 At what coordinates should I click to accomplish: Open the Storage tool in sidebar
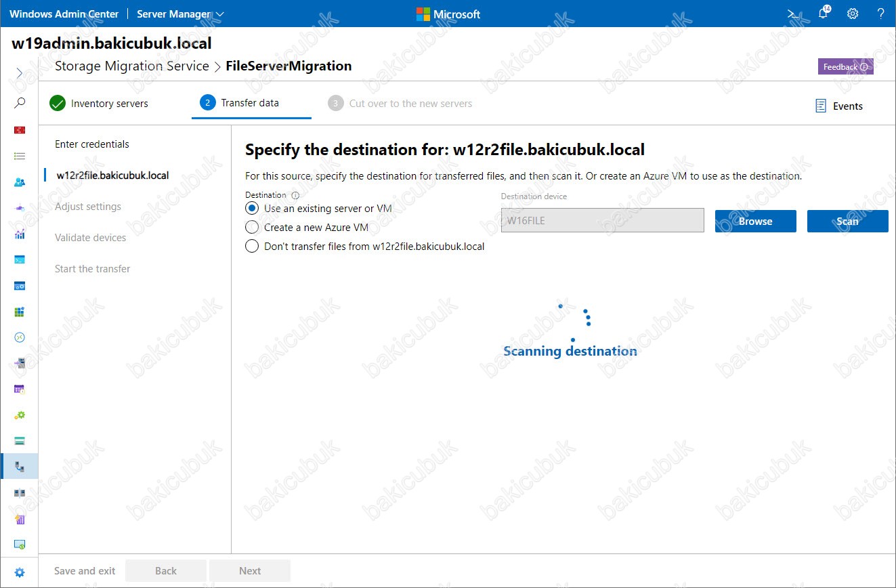click(x=20, y=441)
